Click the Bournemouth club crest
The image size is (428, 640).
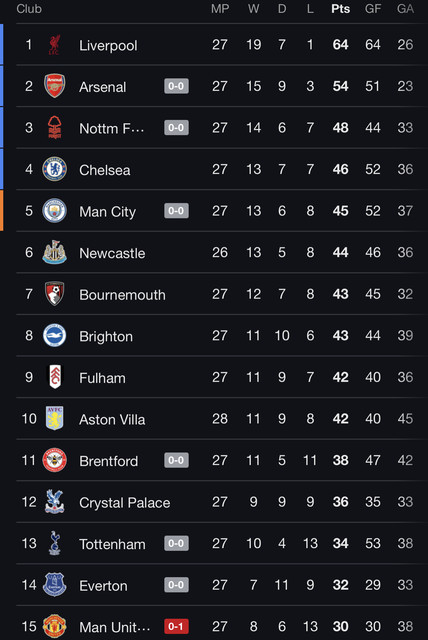click(54, 294)
